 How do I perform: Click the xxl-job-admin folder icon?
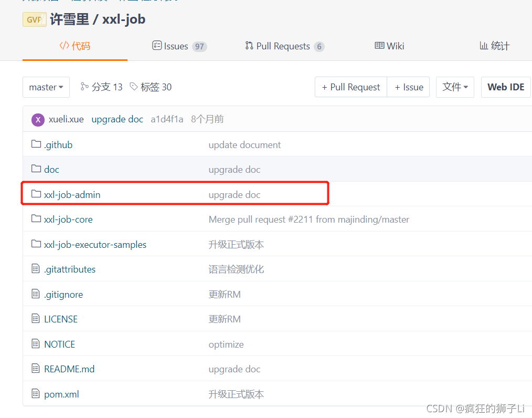[36, 194]
